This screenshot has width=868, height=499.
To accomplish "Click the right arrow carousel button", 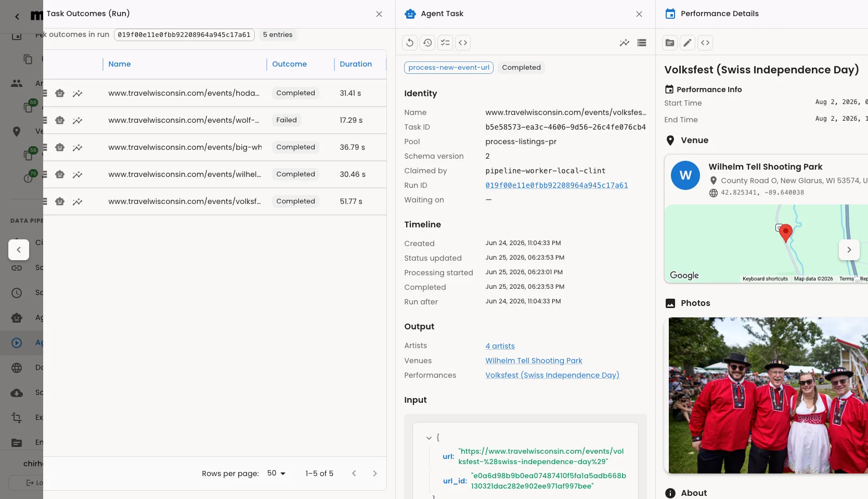I will pyautogui.click(x=849, y=250).
